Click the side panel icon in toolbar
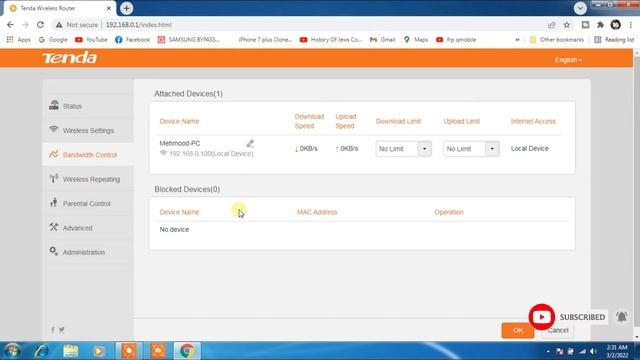The width and height of the screenshot is (640, 360). click(x=585, y=25)
